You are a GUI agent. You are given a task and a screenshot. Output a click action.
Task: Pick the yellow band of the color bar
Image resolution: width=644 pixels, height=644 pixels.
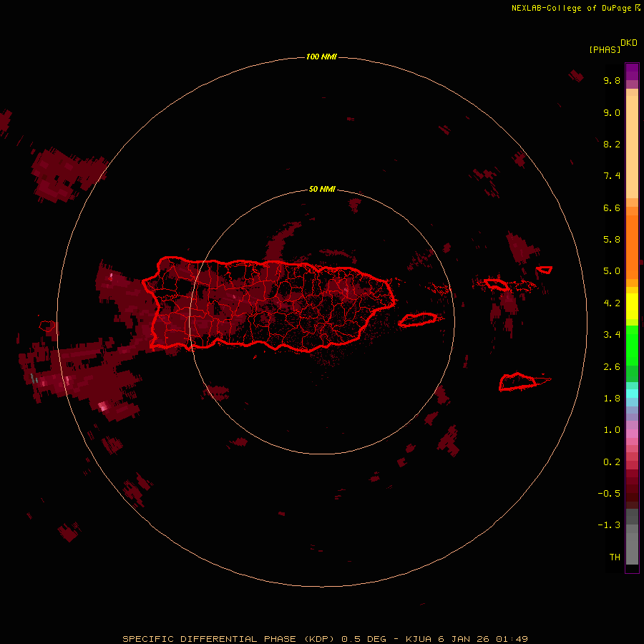pos(632,306)
